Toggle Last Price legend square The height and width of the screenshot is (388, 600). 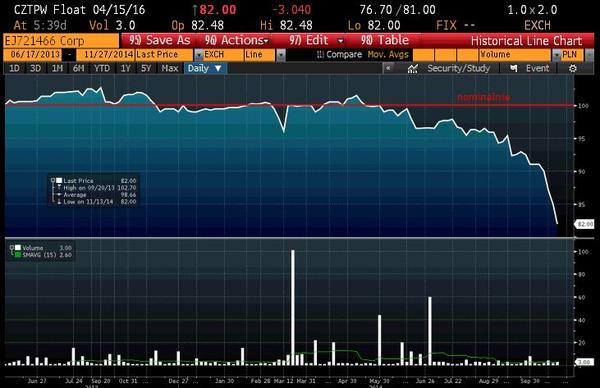point(59,180)
